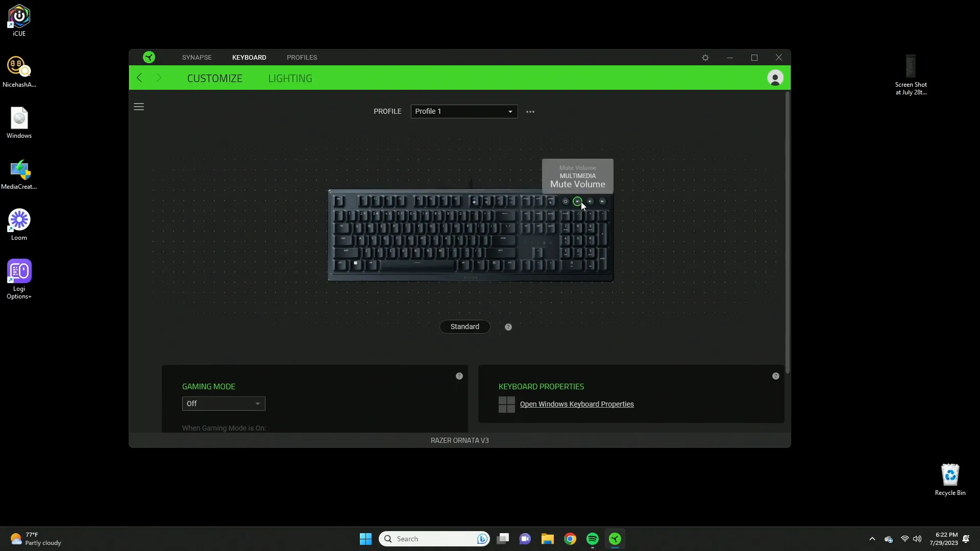Select the up arrow key on keyboard image
This screenshot has width=980, height=551.
(x=538, y=253)
